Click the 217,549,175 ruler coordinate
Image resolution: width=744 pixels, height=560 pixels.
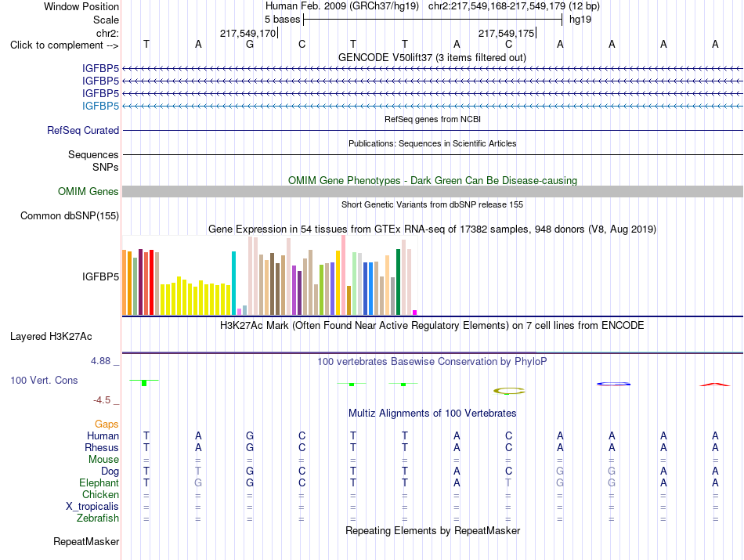(x=506, y=33)
